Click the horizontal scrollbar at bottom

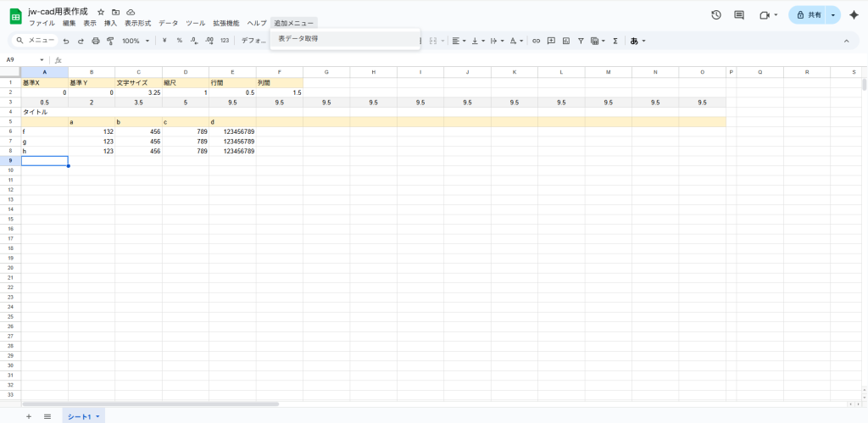[151, 404]
